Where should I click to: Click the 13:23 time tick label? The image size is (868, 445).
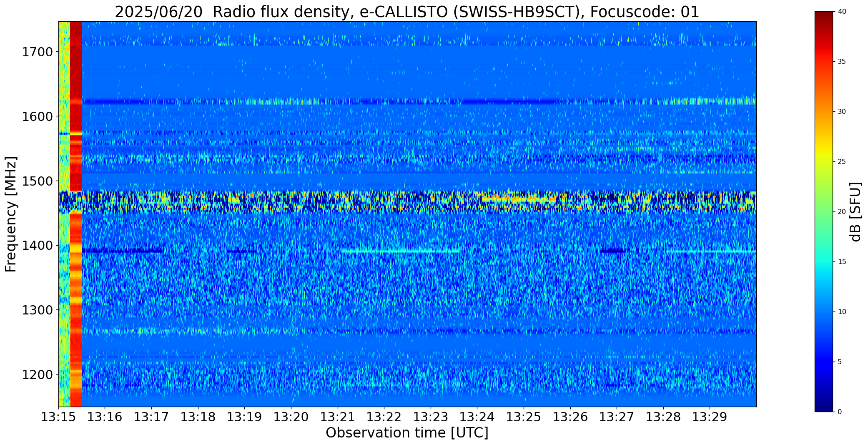431,417
